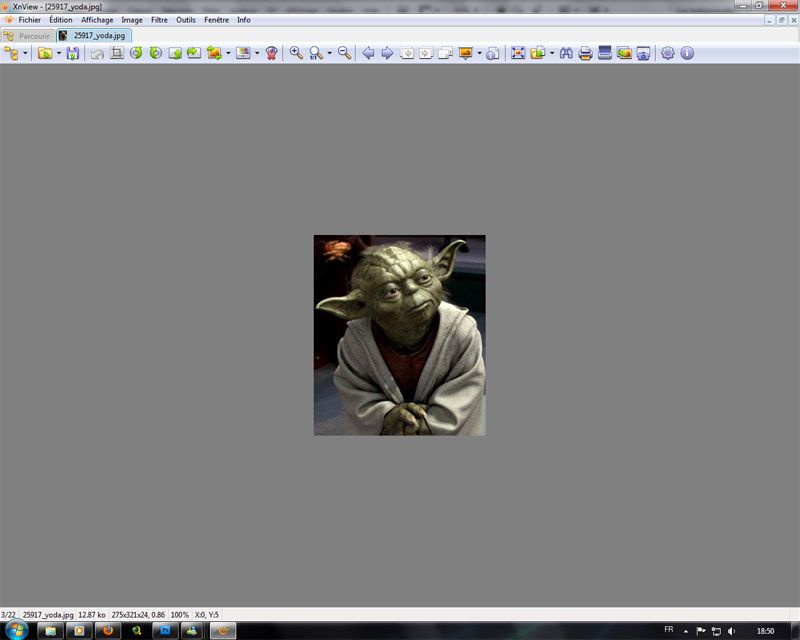Open the Outils menu
The width and height of the screenshot is (800, 640).
[186, 20]
